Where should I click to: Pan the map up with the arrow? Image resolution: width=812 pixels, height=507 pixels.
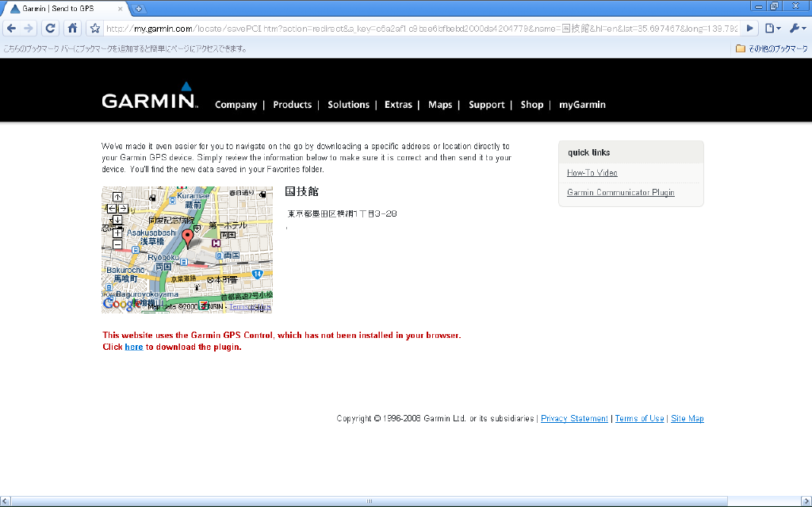117,197
